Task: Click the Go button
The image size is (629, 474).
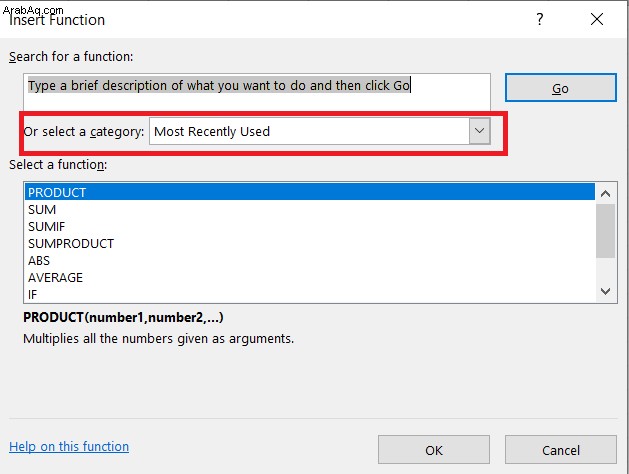Action: [561, 87]
